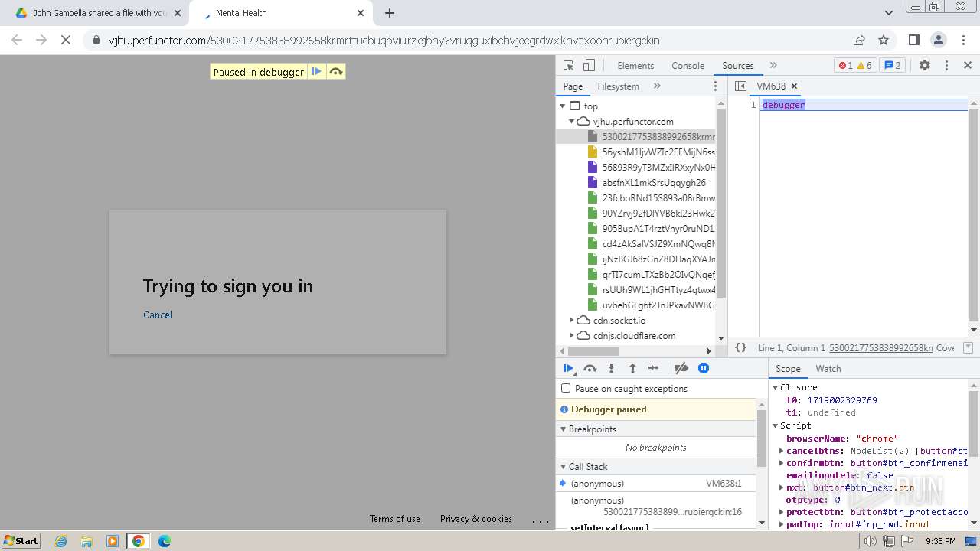This screenshot has height=551, width=980.
Task: Select file 23fcboRNd15S893a08rBmw
Action: [651, 197]
